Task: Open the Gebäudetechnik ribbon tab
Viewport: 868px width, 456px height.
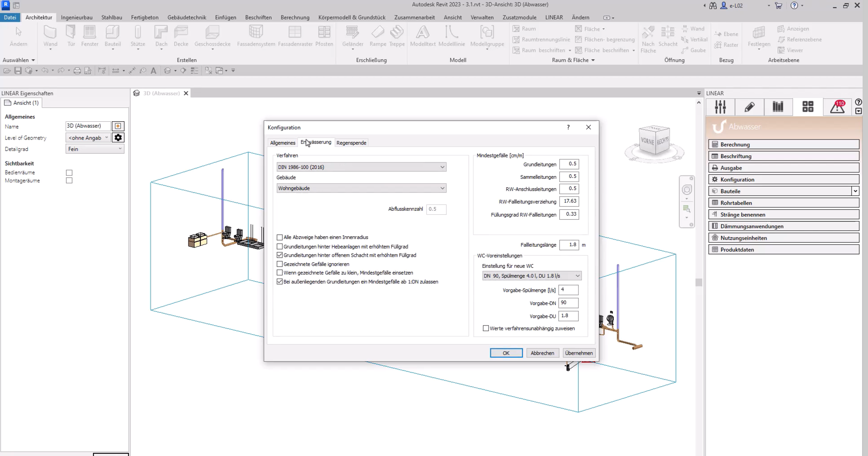Action: click(187, 17)
